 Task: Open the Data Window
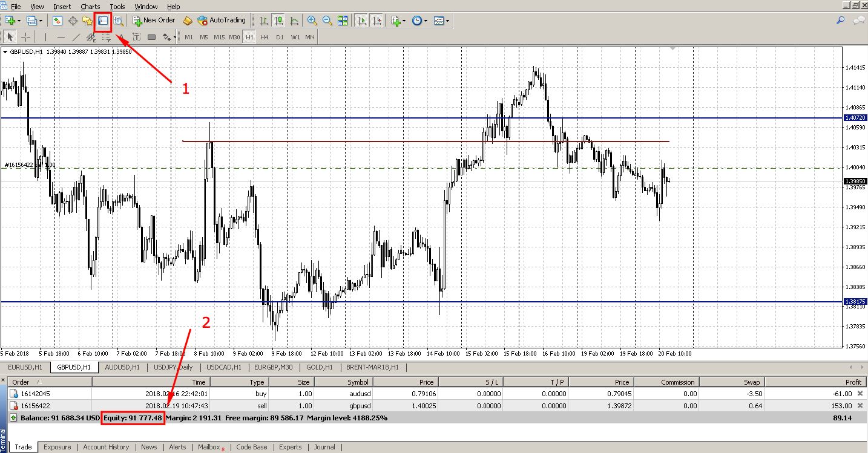pyautogui.click(x=73, y=20)
